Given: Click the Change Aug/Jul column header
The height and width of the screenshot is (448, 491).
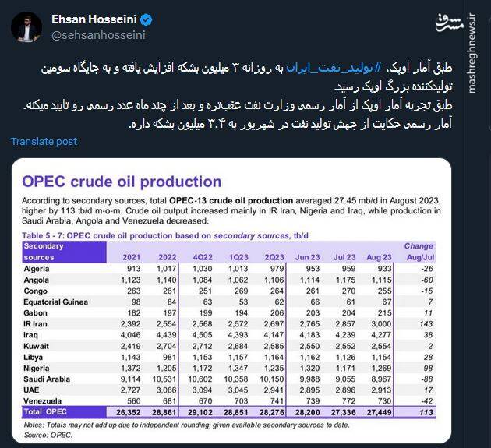Looking at the screenshot, I should coord(418,251).
